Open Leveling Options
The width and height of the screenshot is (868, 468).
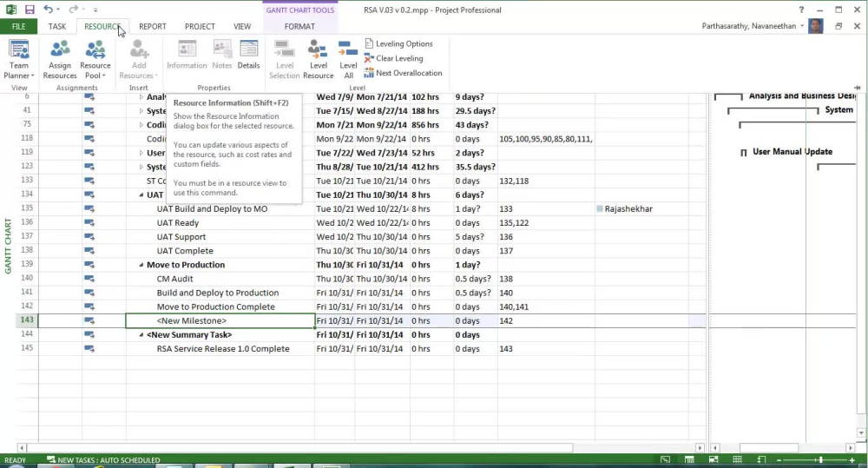398,43
